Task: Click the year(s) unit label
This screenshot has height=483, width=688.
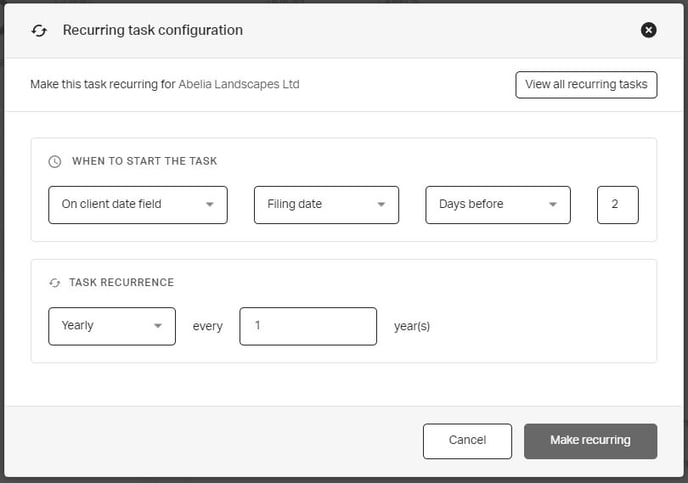Action: pos(411,326)
